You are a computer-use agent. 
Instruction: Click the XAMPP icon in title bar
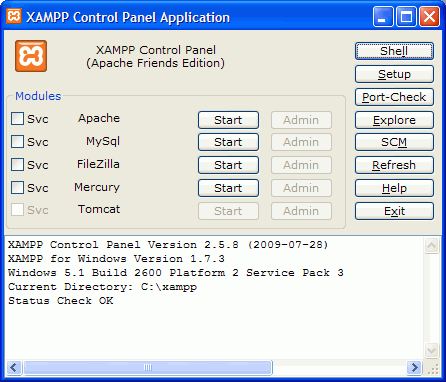14,16
